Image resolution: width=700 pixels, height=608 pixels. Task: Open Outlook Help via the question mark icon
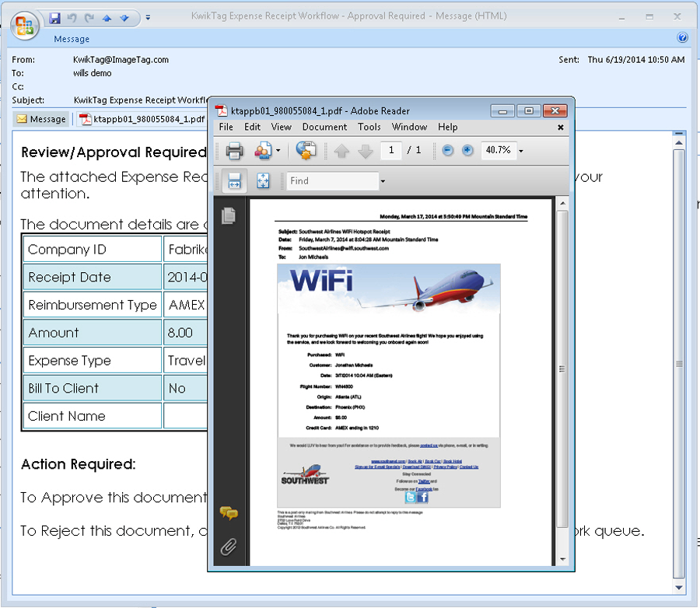point(682,37)
